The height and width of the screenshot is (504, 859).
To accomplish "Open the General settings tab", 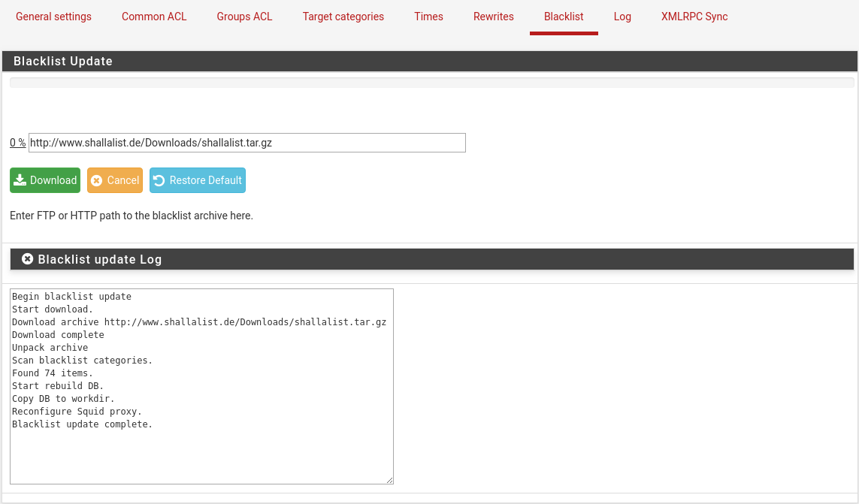I will click(x=53, y=17).
